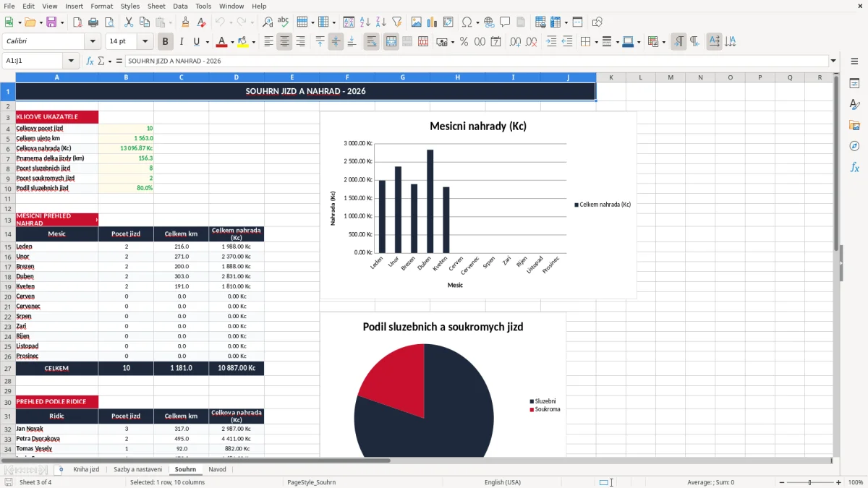Toggle Left-to-Right text direction
This screenshot has width=868, height=488.
678,42
